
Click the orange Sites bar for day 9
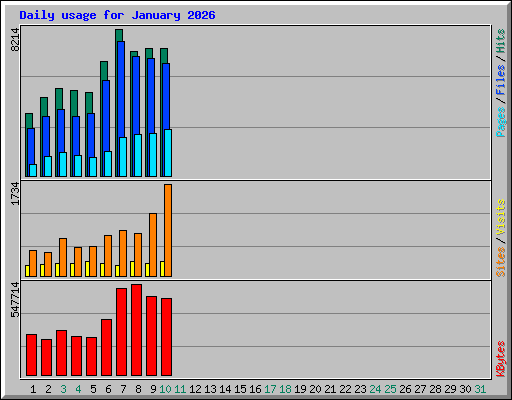[x=153, y=245]
